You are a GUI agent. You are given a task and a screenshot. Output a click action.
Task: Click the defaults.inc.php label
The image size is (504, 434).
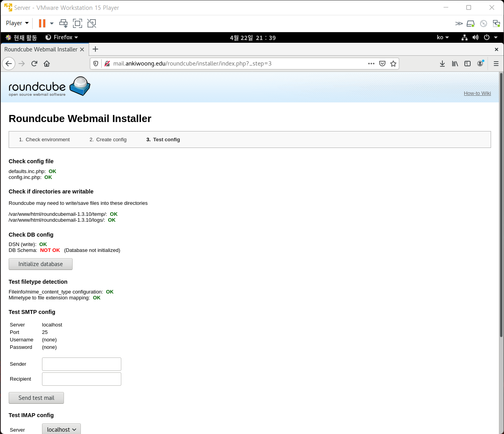click(27, 171)
